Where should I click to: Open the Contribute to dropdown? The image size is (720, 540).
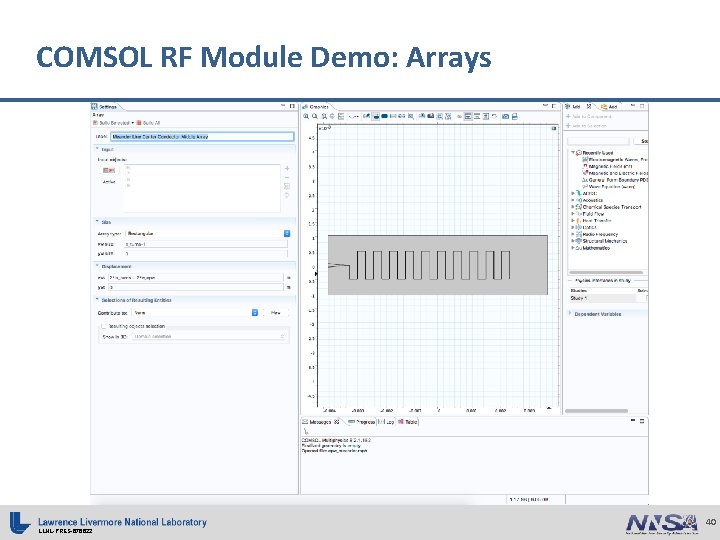tap(195, 313)
